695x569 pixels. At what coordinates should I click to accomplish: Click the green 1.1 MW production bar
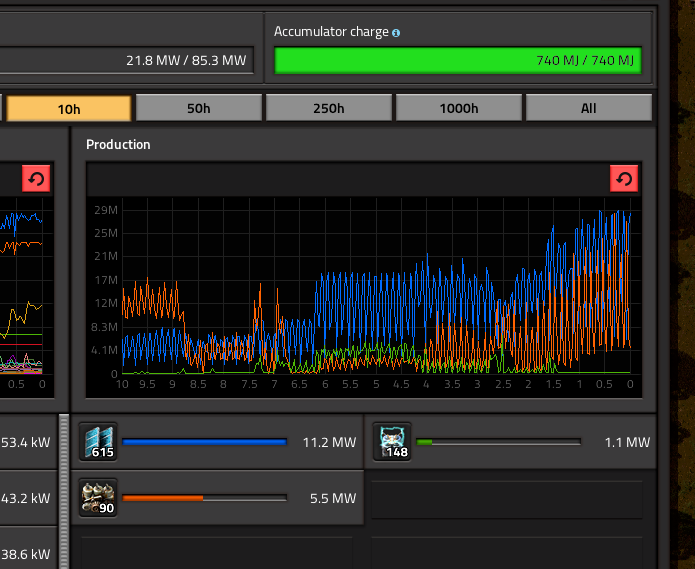498,442
